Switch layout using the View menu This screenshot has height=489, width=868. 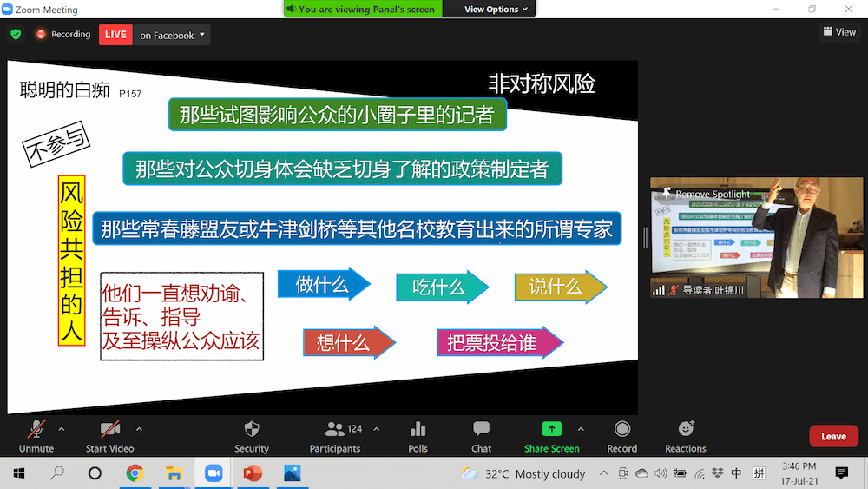[839, 32]
